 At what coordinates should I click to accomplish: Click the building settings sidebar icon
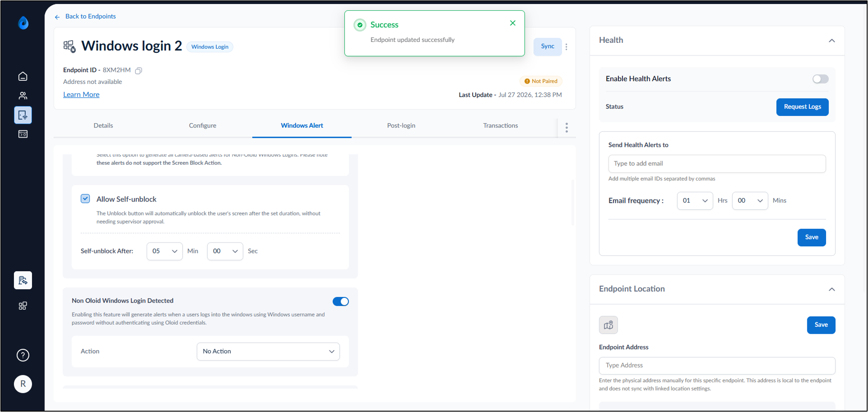(23, 280)
